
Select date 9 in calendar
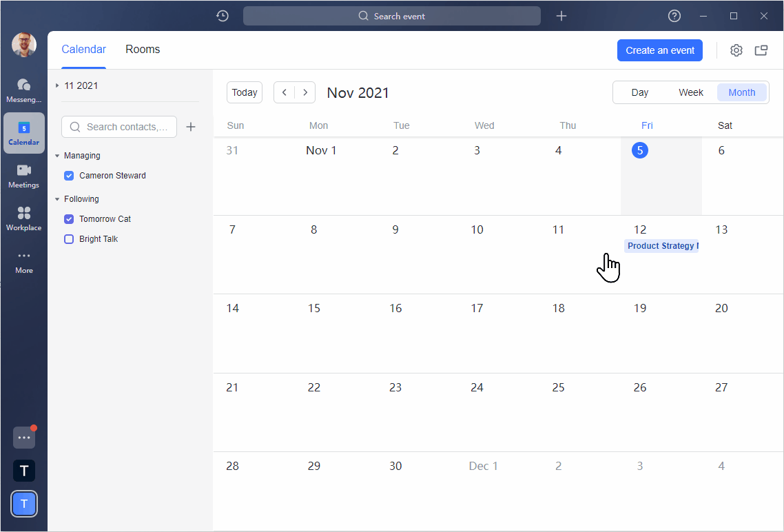point(395,229)
